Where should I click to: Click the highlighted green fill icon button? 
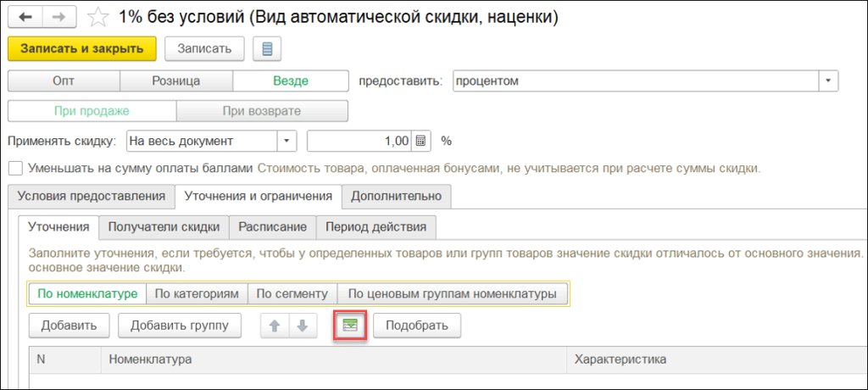(x=348, y=325)
